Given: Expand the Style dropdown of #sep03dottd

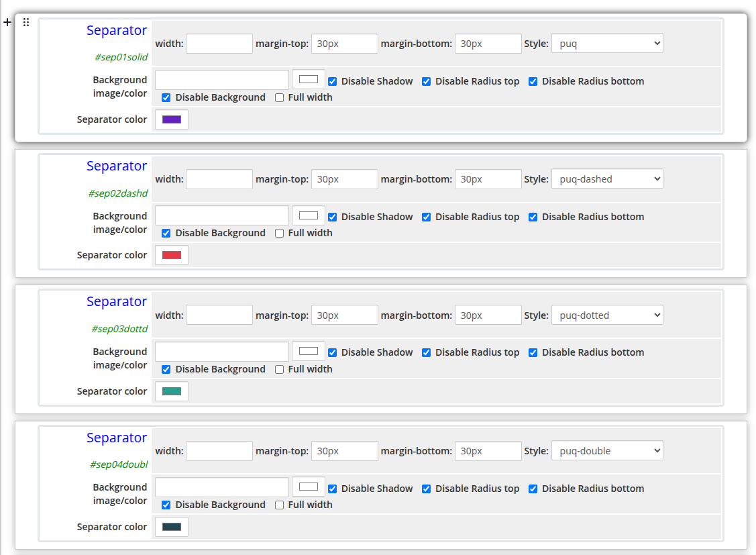Looking at the screenshot, I should pyautogui.click(x=607, y=314).
